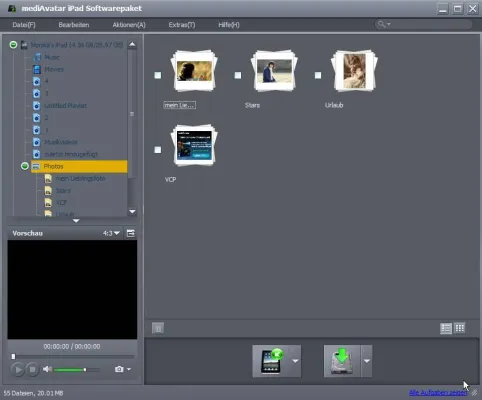Image resolution: width=482 pixels, height=400 pixels.
Task: Open the copy to iPad dropdown arrow
Action: (295, 361)
